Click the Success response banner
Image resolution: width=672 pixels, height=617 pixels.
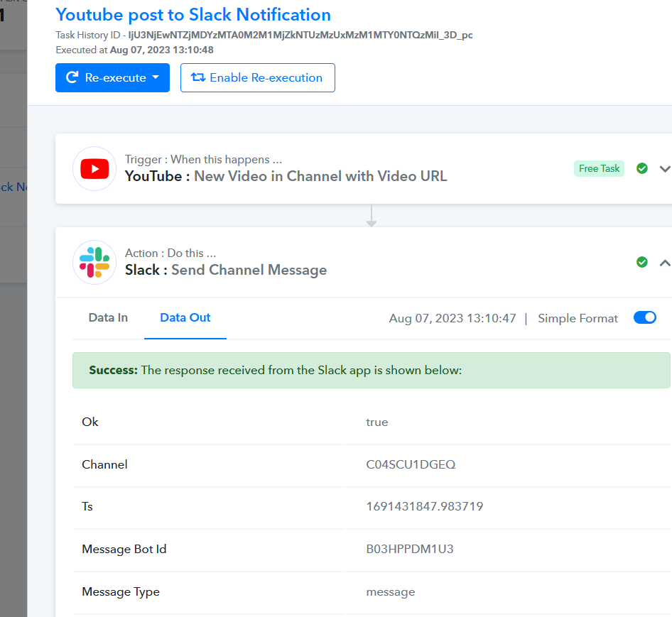coord(371,370)
